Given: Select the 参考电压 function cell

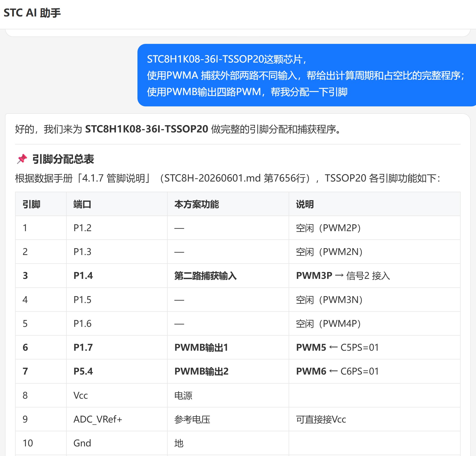Looking at the screenshot, I should point(228,419).
